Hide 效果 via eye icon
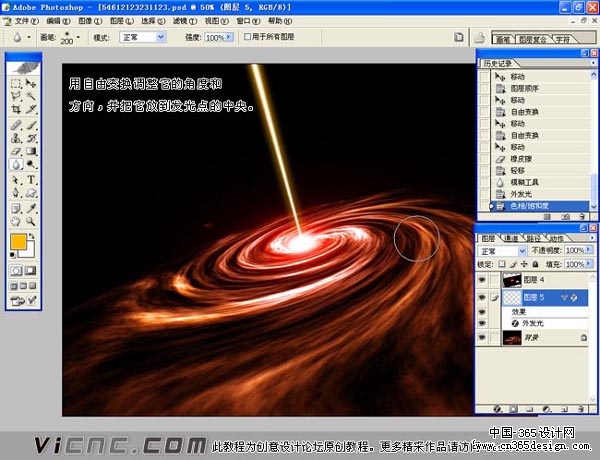This screenshot has height=460, width=600. (482, 312)
